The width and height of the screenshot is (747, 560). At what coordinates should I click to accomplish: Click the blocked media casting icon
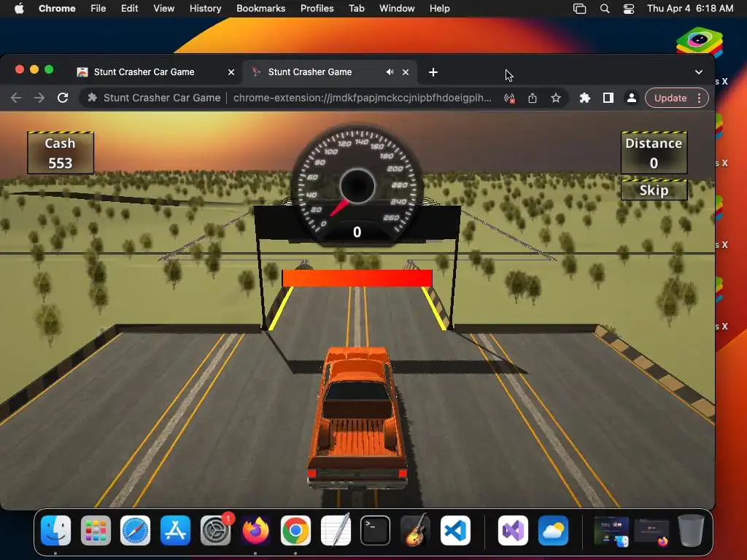(x=509, y=98)
